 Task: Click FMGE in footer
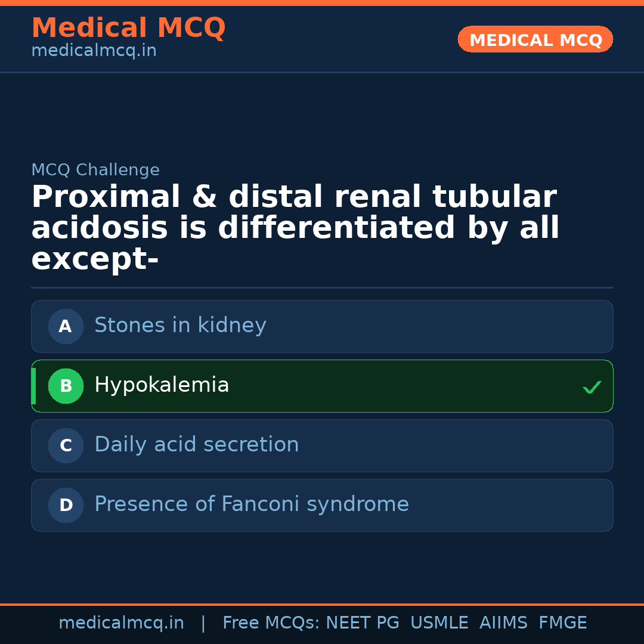tap(562, 623)
